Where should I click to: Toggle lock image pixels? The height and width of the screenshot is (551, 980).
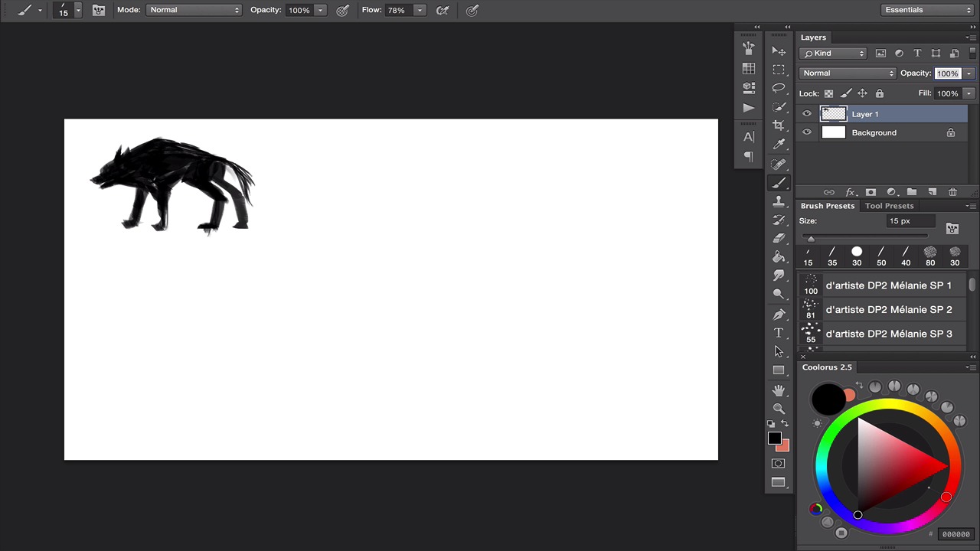point(845,93)
